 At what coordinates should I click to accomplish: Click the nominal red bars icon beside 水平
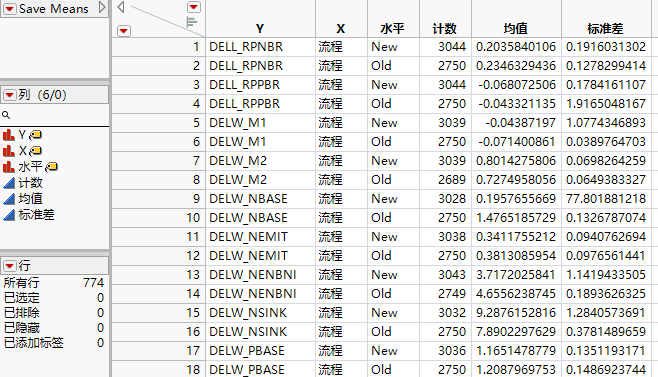pyautogui.click(x=9, y=167)
